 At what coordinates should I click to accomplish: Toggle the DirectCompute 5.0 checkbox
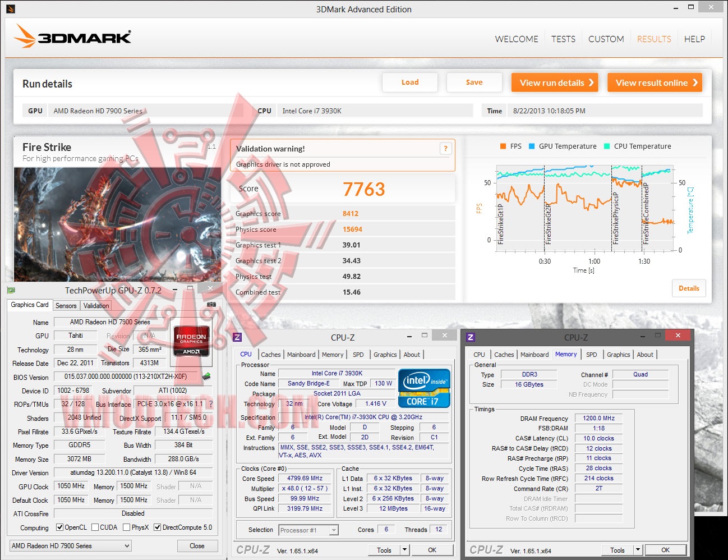[158, 527]
